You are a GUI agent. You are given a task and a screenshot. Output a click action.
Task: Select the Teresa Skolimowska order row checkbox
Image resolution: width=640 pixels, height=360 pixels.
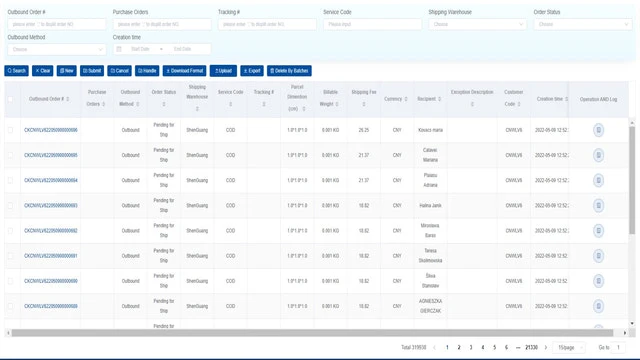(x=10, y=256)
